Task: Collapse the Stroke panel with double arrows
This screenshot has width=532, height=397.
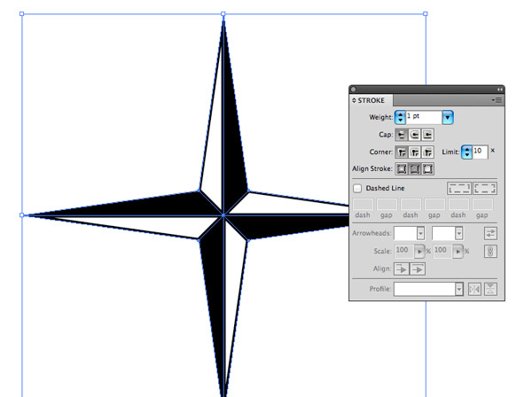Action: [x=499, y=90]
